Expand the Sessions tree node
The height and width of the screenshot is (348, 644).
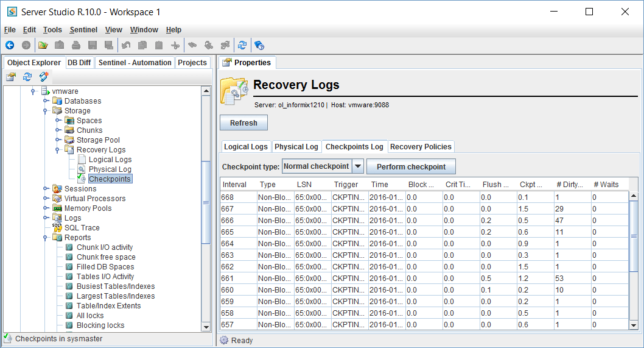tap(46, 189)
